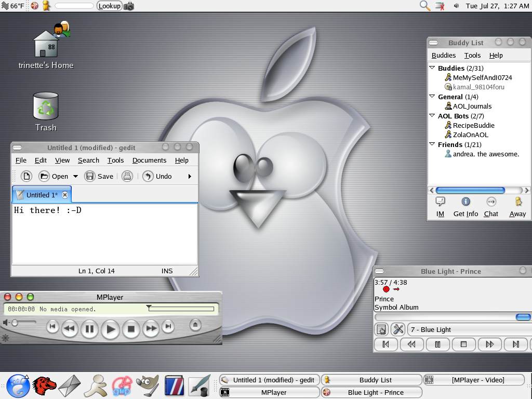Pause playback in MPlayer
Image resolution: width=532 pixels, height=399 pixels.
coord(89,329)
